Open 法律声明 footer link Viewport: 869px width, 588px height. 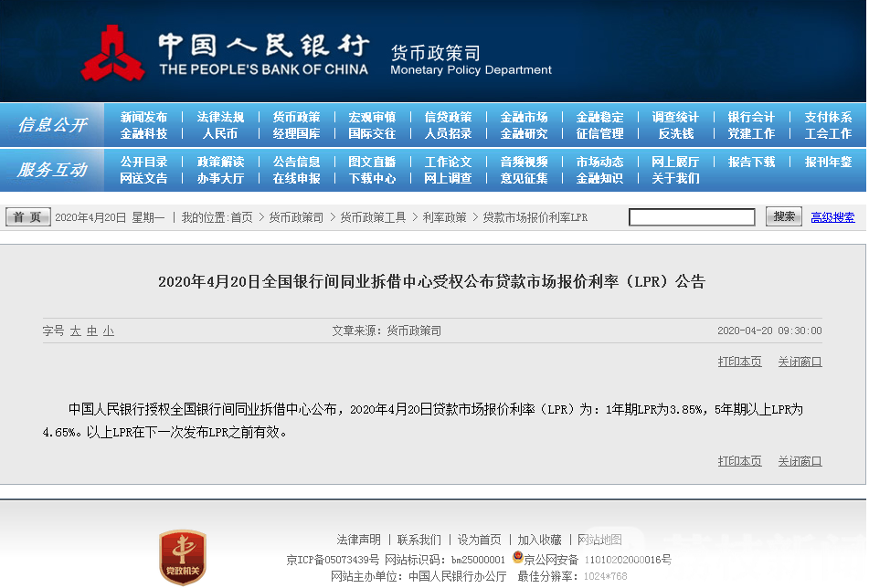358,540
